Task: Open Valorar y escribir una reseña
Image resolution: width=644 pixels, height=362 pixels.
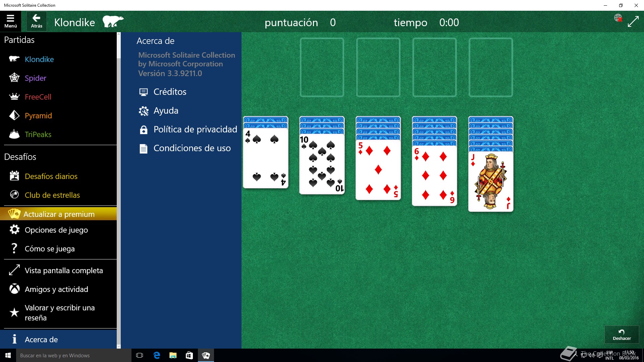Action: tap(58, 313)
